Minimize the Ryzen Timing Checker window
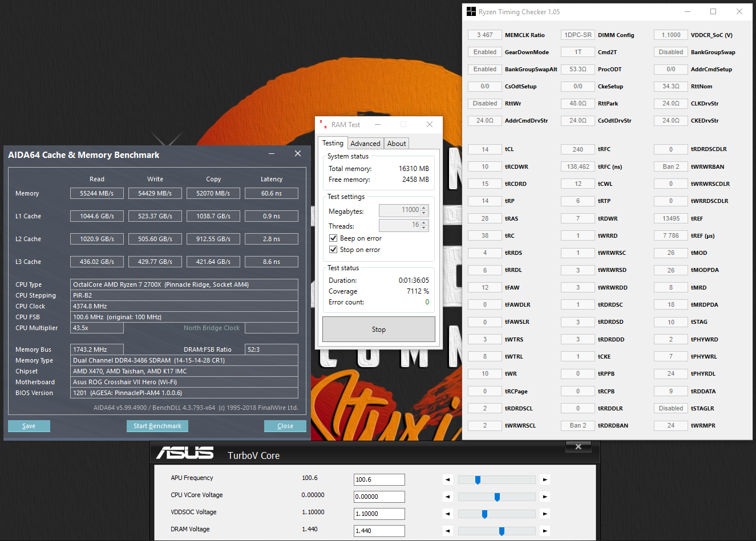 coord(687,11)
